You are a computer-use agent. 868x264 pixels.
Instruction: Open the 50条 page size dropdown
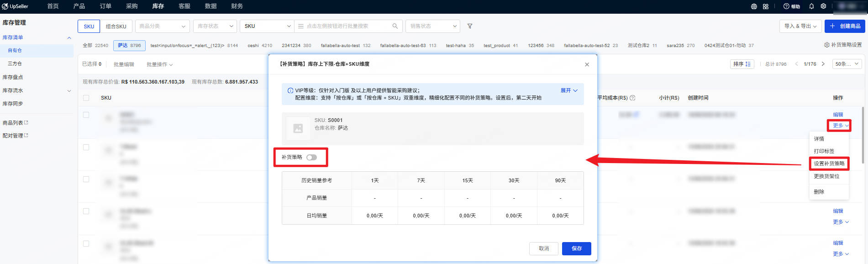[x=847, y=64]
